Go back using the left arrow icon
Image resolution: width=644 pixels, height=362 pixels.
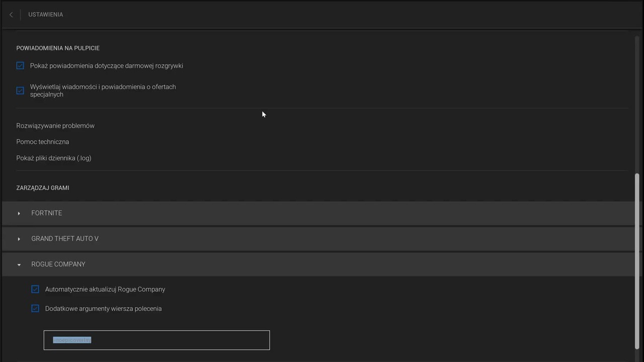click(11, 15)
